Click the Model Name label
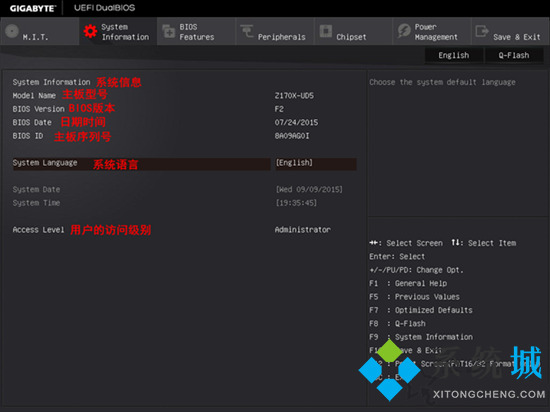The height and width of the screenshot is (412, 550). pos(34,96)
